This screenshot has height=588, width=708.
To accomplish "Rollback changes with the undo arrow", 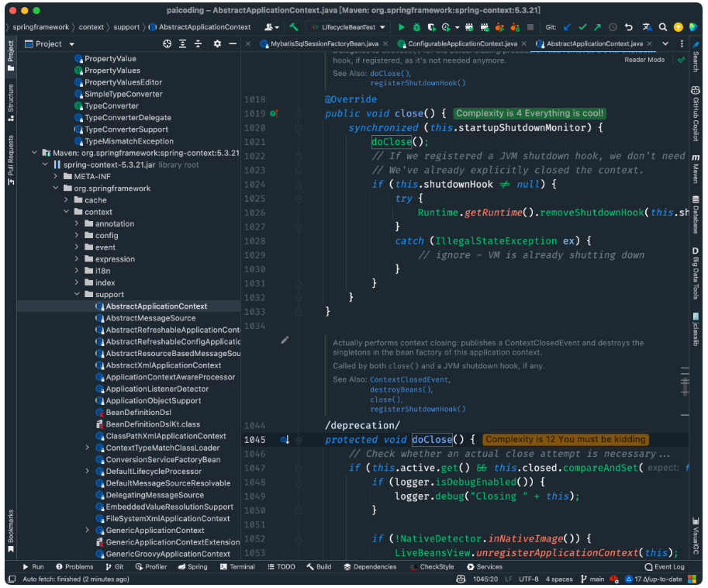I will (628, 27).
